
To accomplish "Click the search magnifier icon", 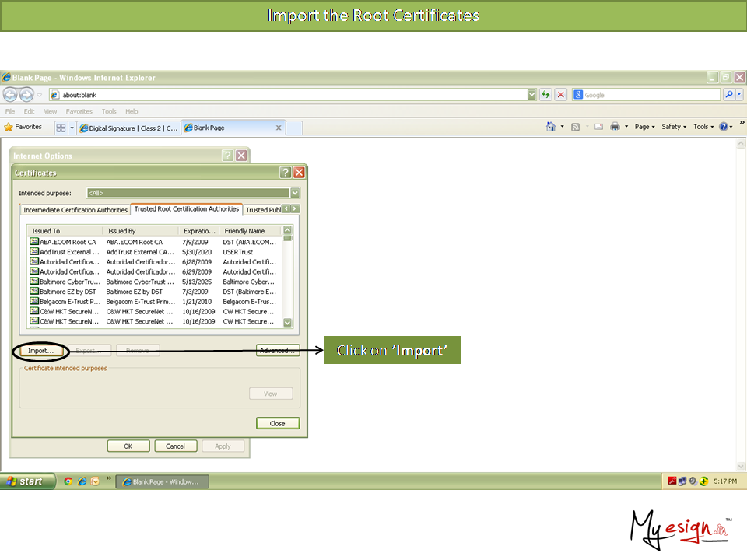I will pos(729,95).
